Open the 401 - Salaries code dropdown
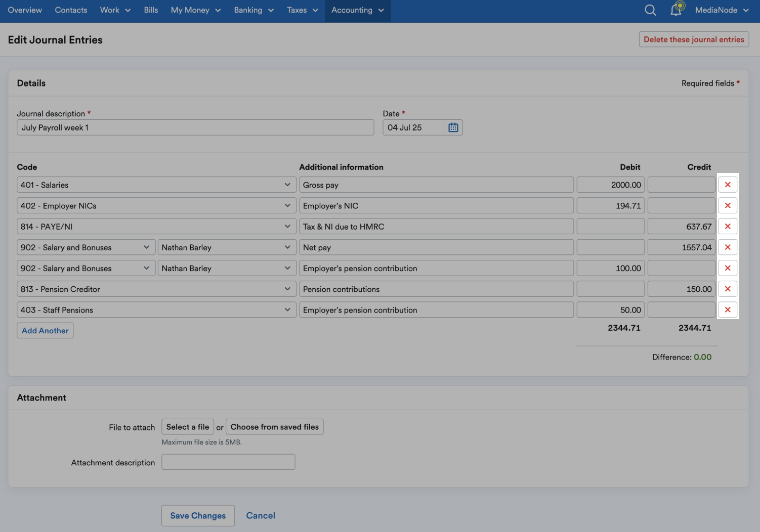 coord(156,185)
